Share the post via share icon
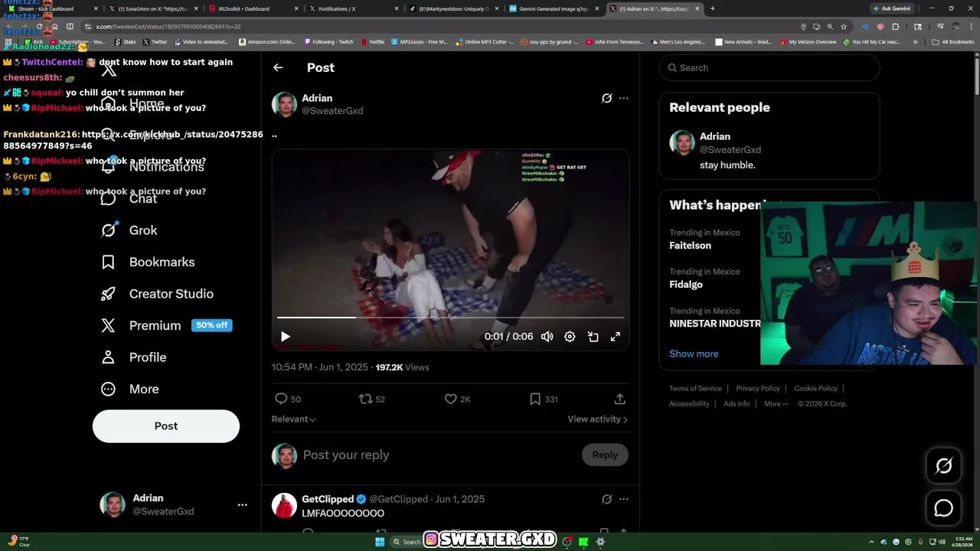 pyautogui.click(x=620, y=399)
